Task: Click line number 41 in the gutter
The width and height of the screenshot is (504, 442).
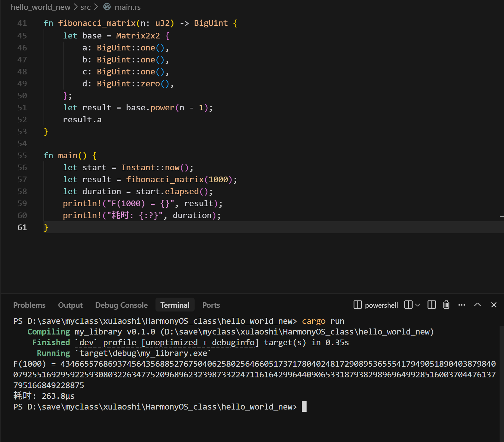Action: click(x=22, y=23)
